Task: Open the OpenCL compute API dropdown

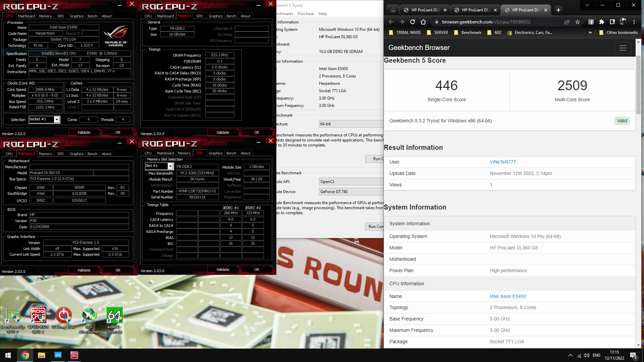Action: click(x=351, y=182)
